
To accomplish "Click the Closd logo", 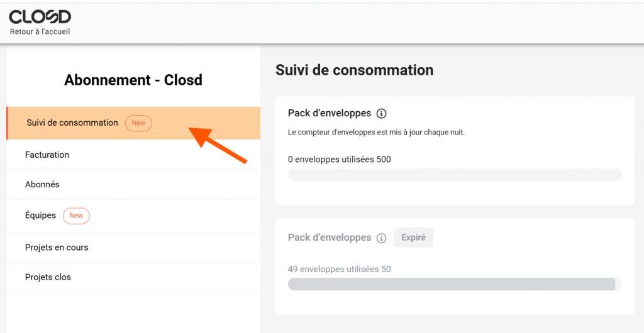I will tap(40, 17).
